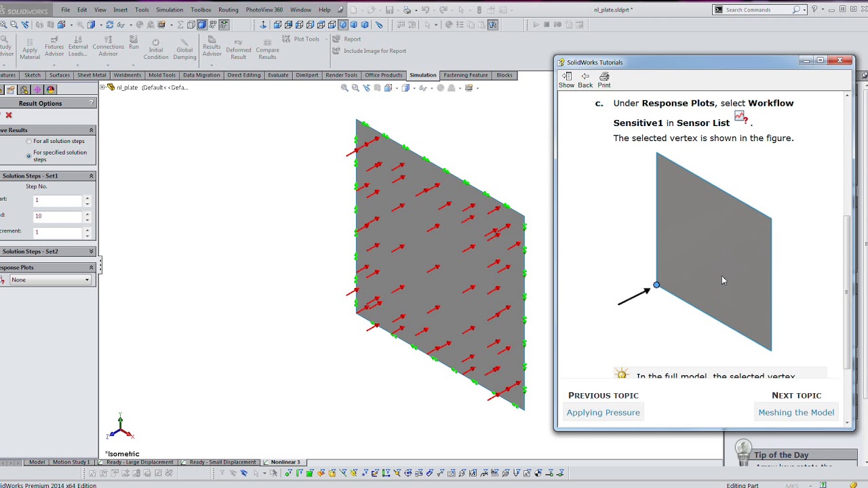The width and height of the screenshot is (868, 488).
Task: Click Zoom to Fit in viewport toolbar
Action: click(344, 88)
